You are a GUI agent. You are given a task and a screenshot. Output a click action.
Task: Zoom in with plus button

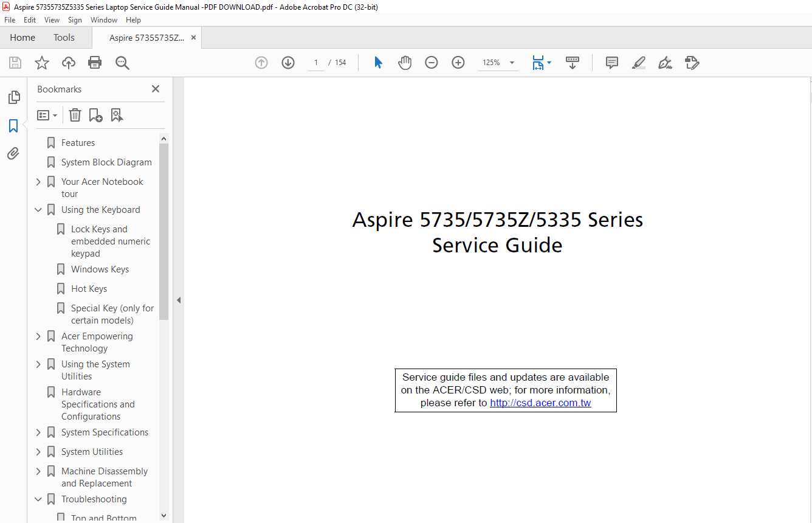click(x=458, y=63)
